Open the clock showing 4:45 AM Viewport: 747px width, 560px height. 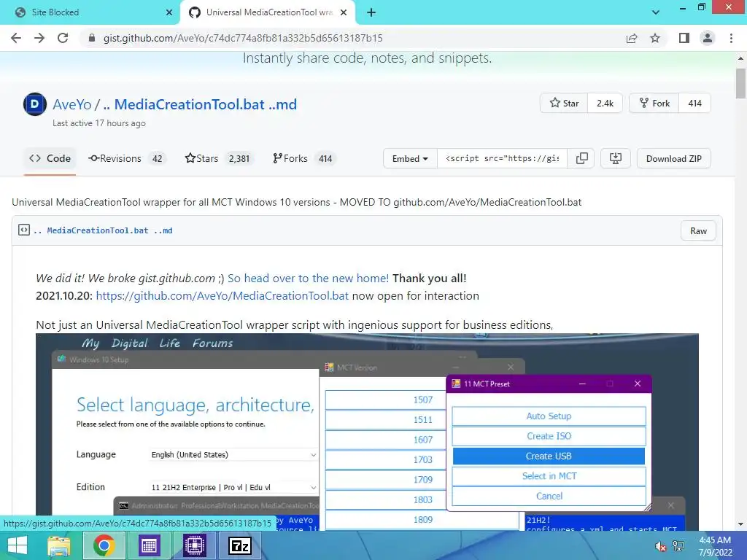(715, 546)
